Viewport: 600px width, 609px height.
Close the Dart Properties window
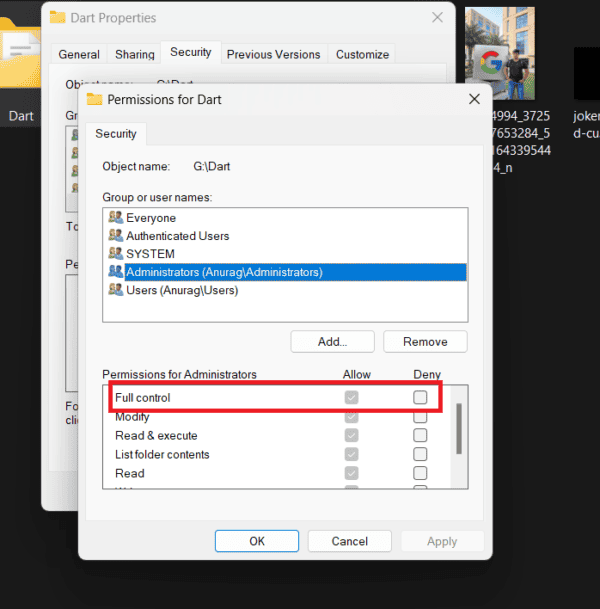coord(437,17)
